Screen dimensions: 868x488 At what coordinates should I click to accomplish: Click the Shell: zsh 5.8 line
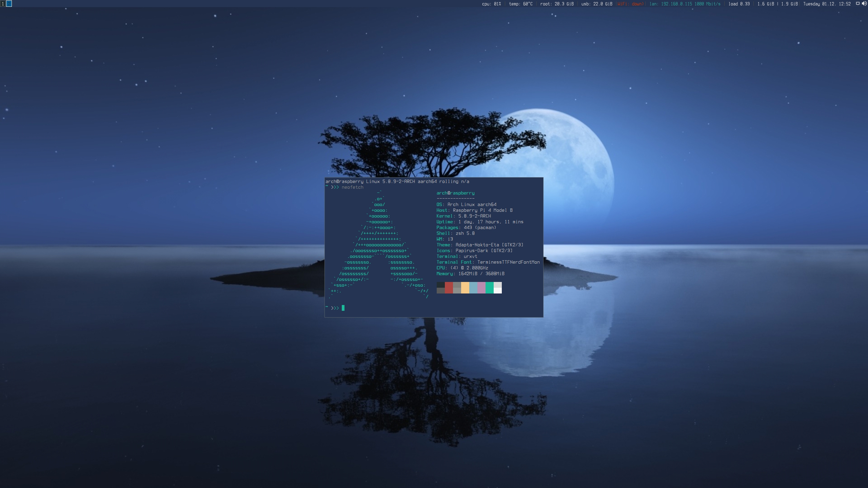point(456,233)
